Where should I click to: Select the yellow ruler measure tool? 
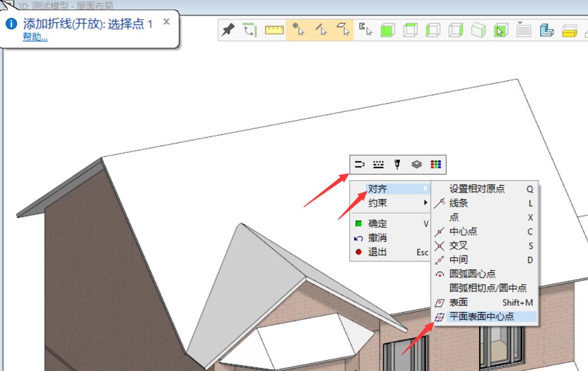(x=274, y=30)
